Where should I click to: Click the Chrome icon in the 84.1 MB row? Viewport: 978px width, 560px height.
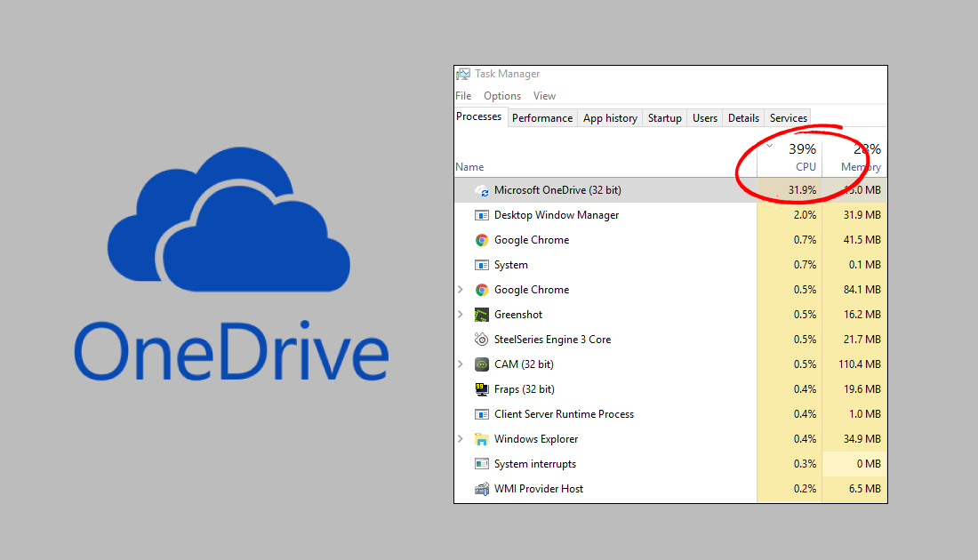pyautogui.click(x=482, y=290)
